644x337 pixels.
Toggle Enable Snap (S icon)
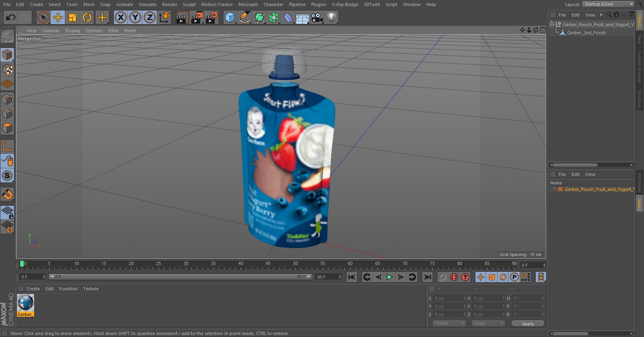pos(7,176)
